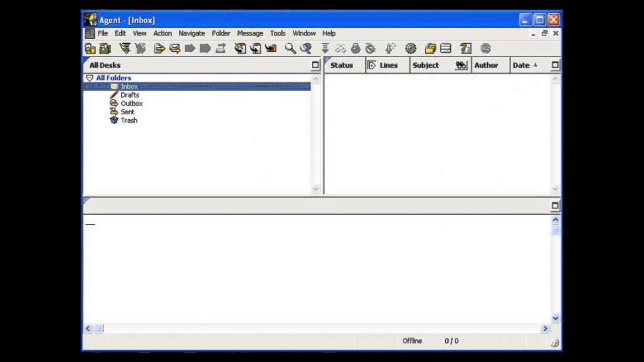Maximize the All Desks folder pane

315,65
